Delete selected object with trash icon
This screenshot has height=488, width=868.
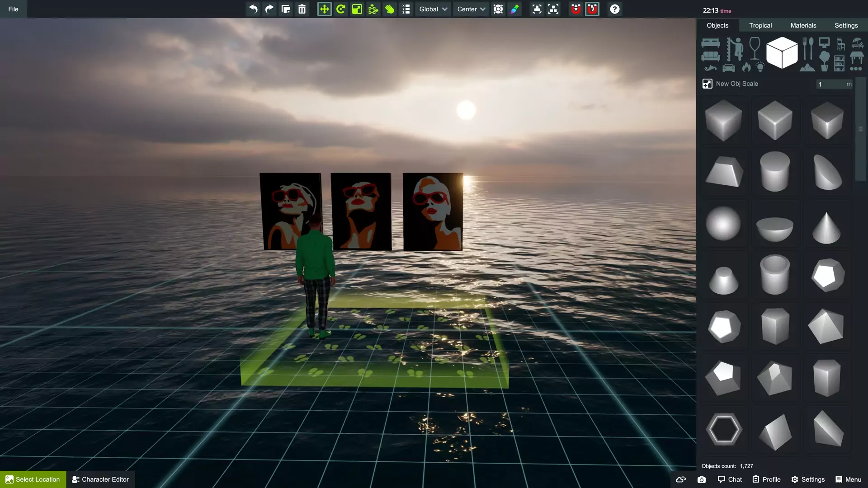[302, 9]
